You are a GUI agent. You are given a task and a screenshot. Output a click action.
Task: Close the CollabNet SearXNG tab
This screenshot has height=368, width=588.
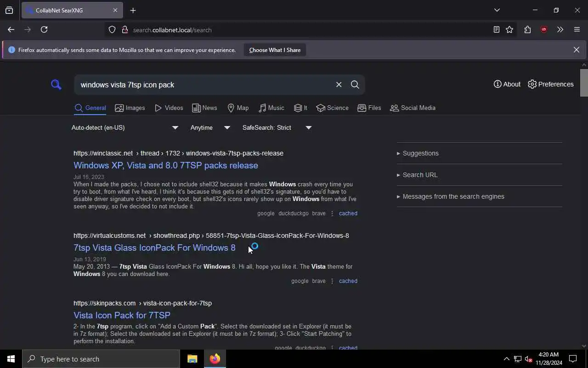[x=115, y=10]
